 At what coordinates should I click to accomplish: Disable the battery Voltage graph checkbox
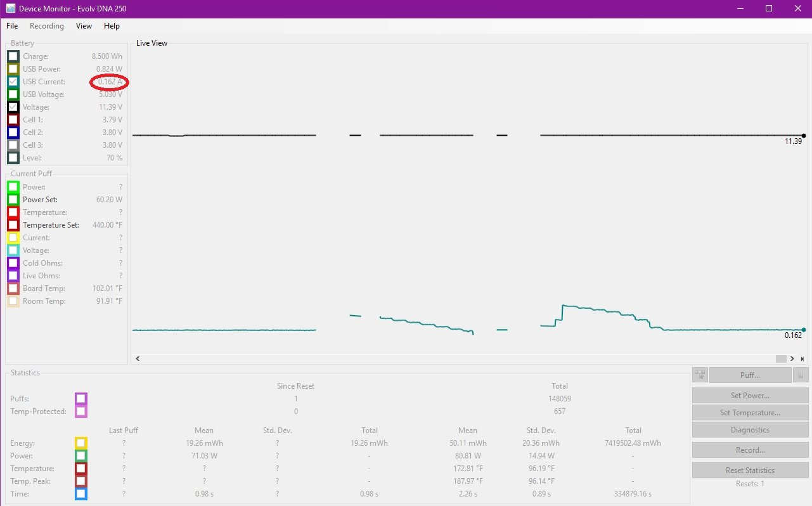(13, 107)
